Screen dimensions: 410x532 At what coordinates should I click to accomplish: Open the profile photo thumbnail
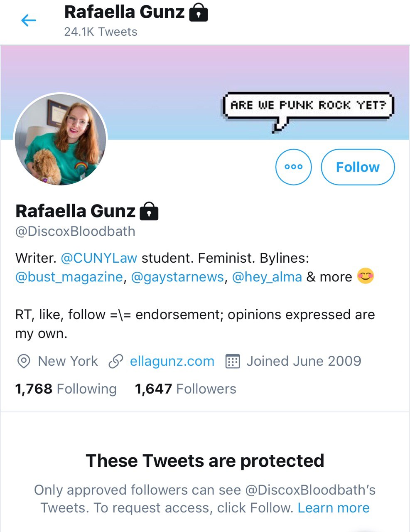point(61,139)
